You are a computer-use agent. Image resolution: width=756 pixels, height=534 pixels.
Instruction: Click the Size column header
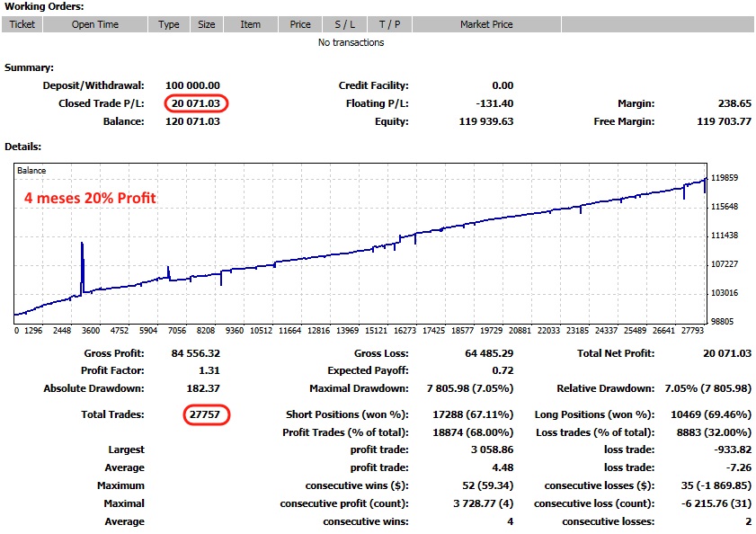pyautogui.click(x=207, y=24)
